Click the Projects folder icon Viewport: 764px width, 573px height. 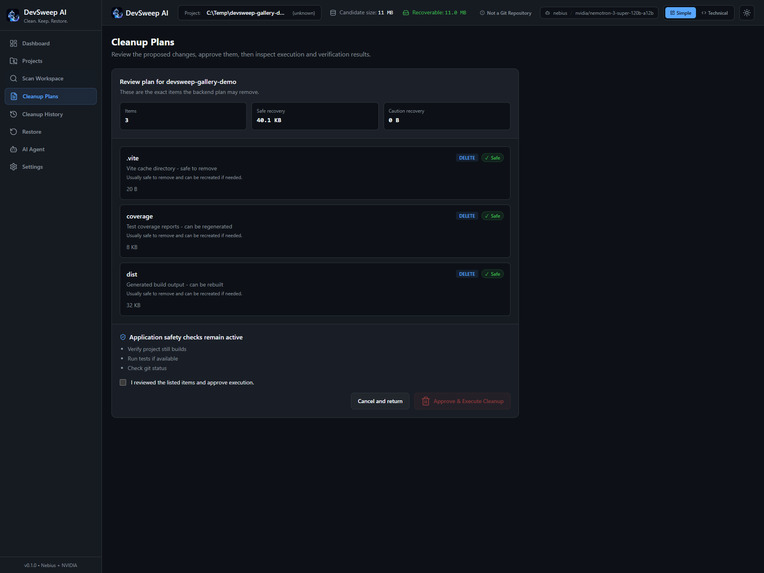[14, 61]
